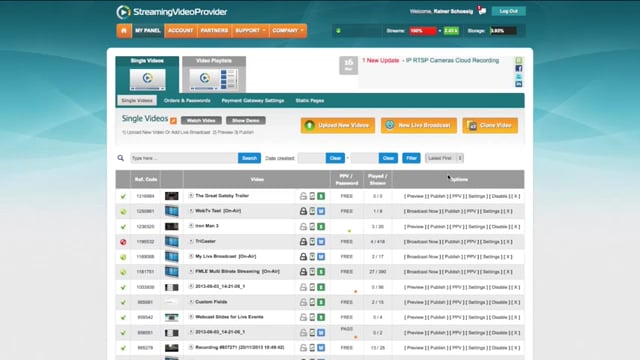Click the globe icon on New Live Broadcast button
Viewport: 640px width, 360px height.
click(x=390, y=125)
